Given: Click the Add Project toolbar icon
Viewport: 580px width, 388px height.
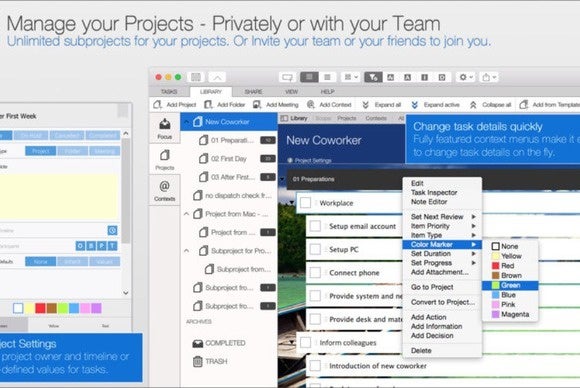Looking at the screenshot, I should [x=158, y=105].
